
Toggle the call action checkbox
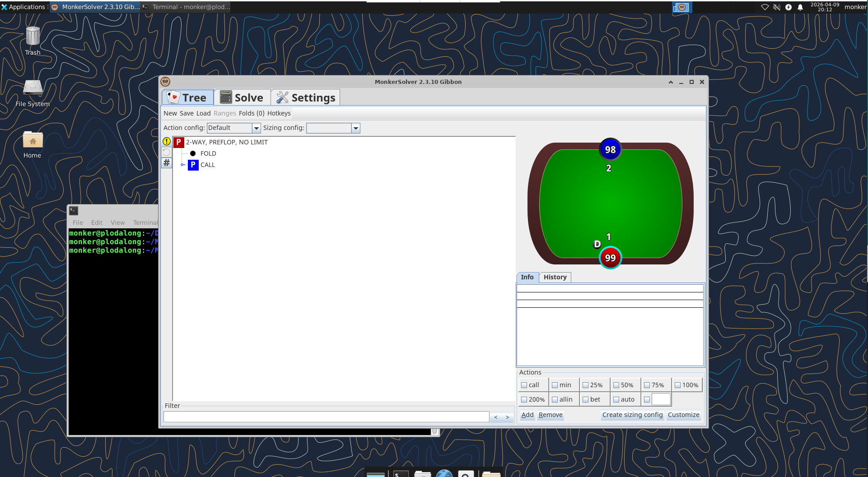coord(524,385)
